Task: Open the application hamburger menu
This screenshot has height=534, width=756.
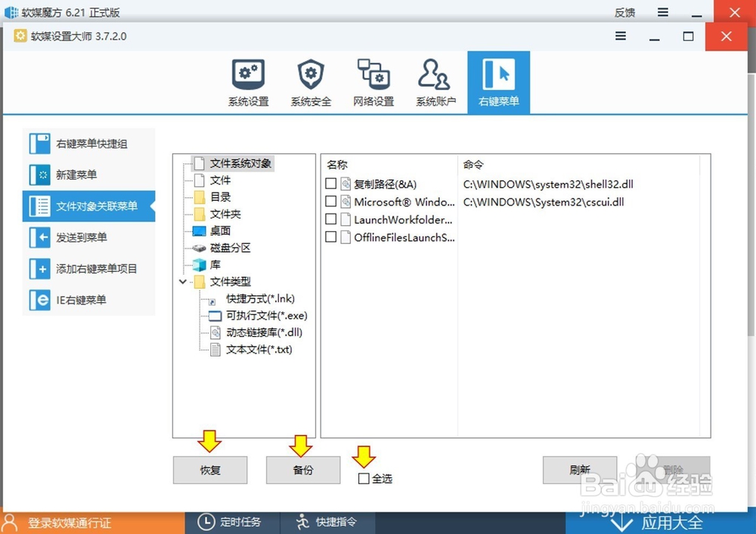Action: coord(620,35)
